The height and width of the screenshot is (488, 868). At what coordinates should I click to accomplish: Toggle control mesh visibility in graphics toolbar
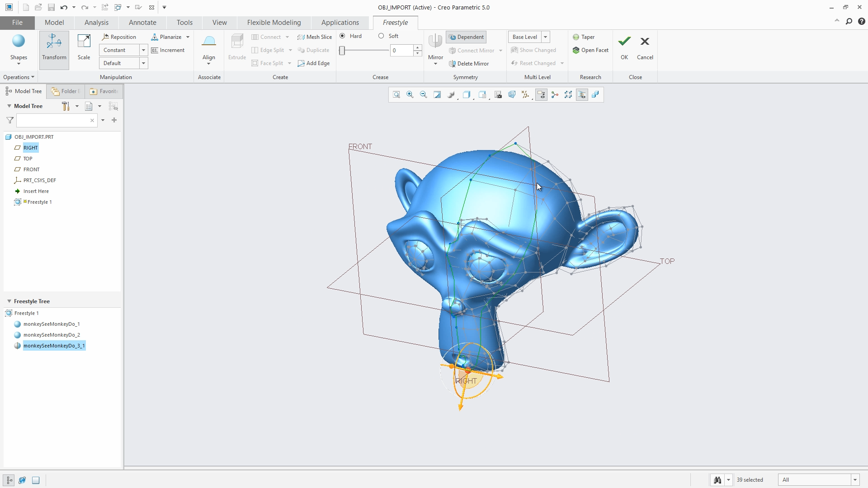point(568,94)
